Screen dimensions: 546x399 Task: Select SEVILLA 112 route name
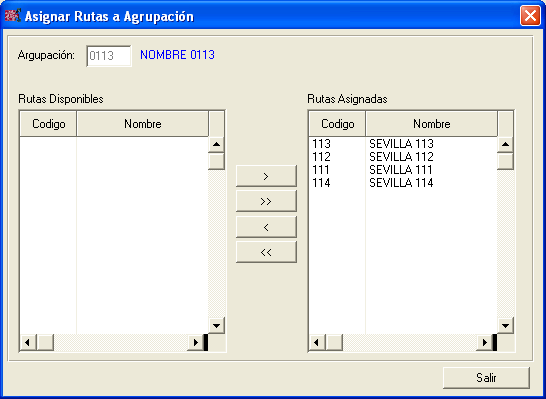point(401,157)
